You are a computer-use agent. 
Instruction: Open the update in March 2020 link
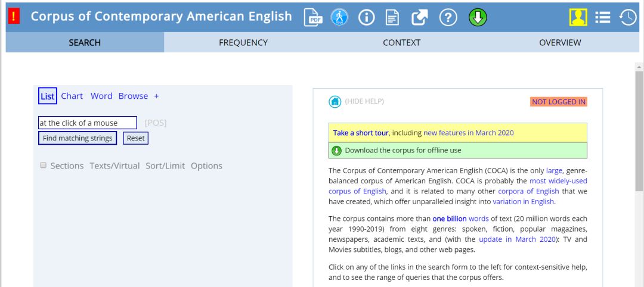click(516, 239)
